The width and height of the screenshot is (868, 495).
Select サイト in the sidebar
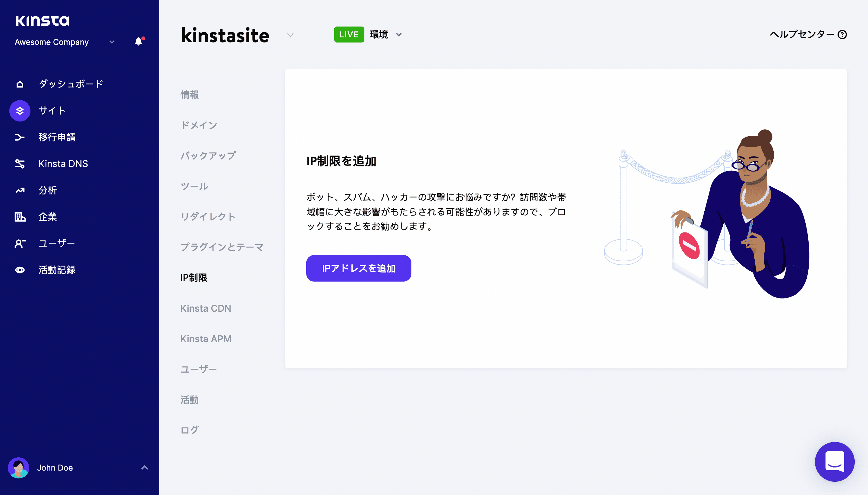tap(52, 111)
